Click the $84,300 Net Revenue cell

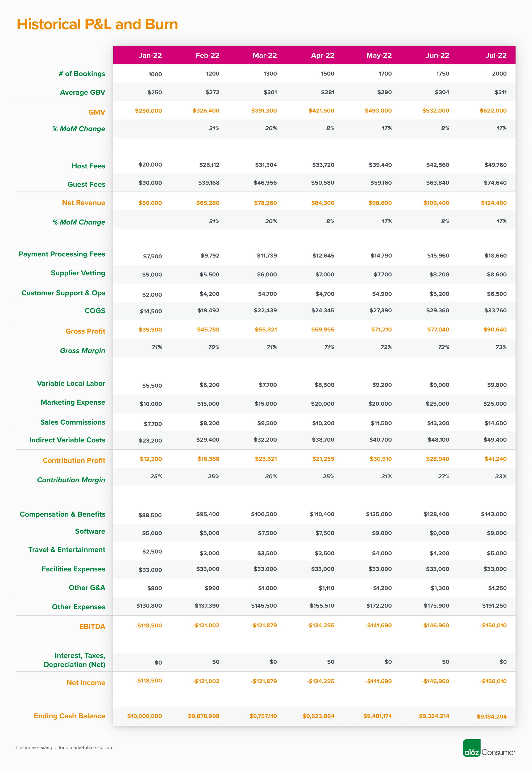click(323, 203)
